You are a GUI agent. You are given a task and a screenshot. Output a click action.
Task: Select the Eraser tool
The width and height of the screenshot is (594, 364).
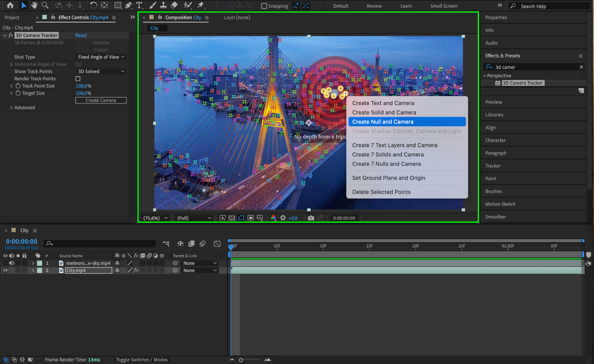(174, 5)
